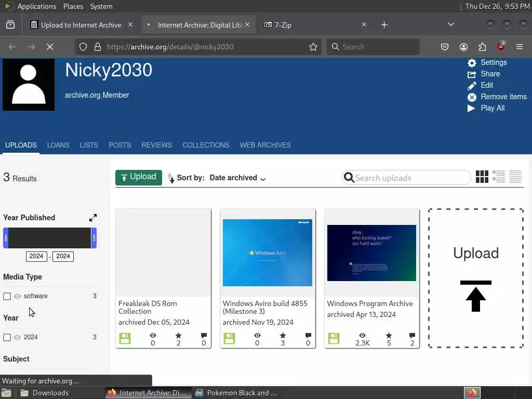Open the Windows Aviro thumbnail image

(268, 253)
